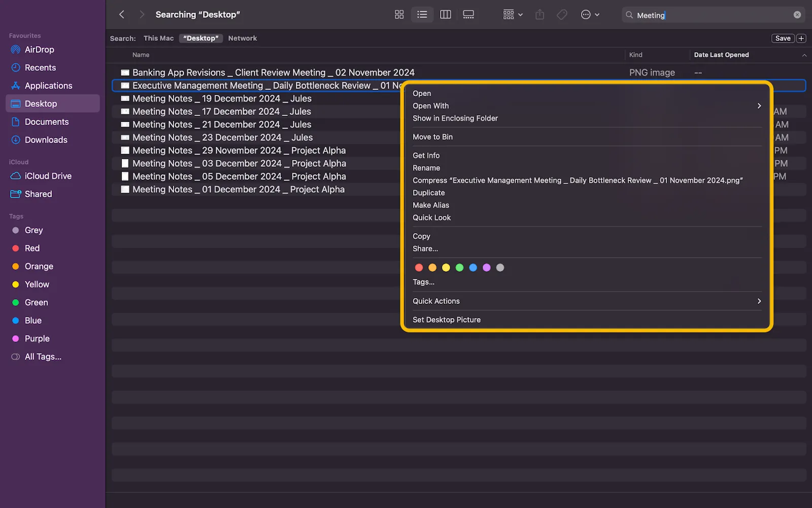The width and height of the screenshot is (812, 508).
Task: Apply green tag color in context menu
Action: (459, 268)
